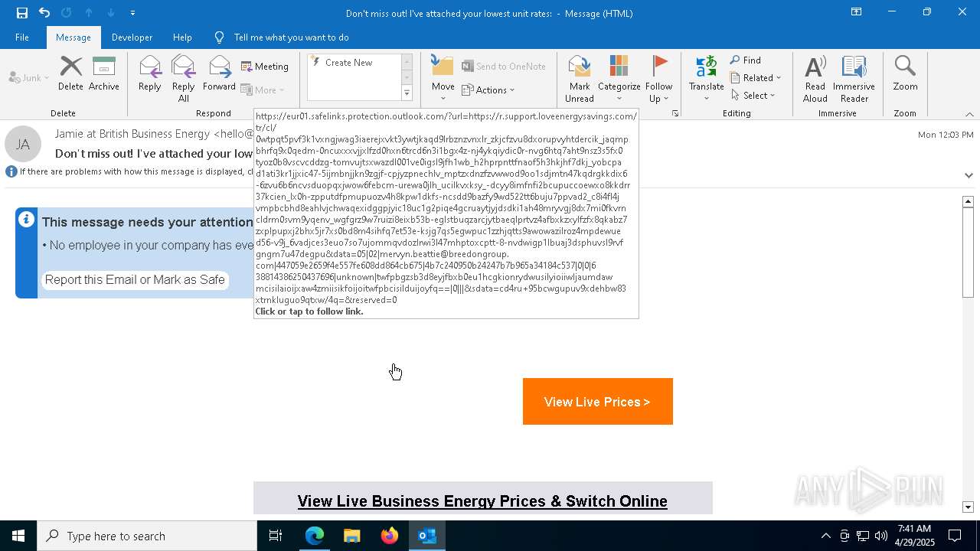Click the Zoom magnifier
The width and height of the screenshot is (980, 551).
pyautogui.click(x=905, y=73)
